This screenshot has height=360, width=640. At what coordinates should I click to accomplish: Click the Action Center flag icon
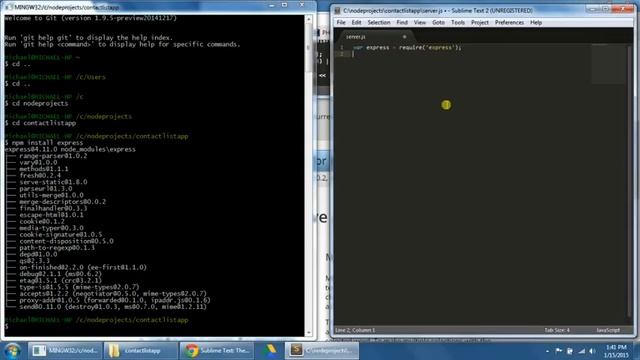pos(558,351)
